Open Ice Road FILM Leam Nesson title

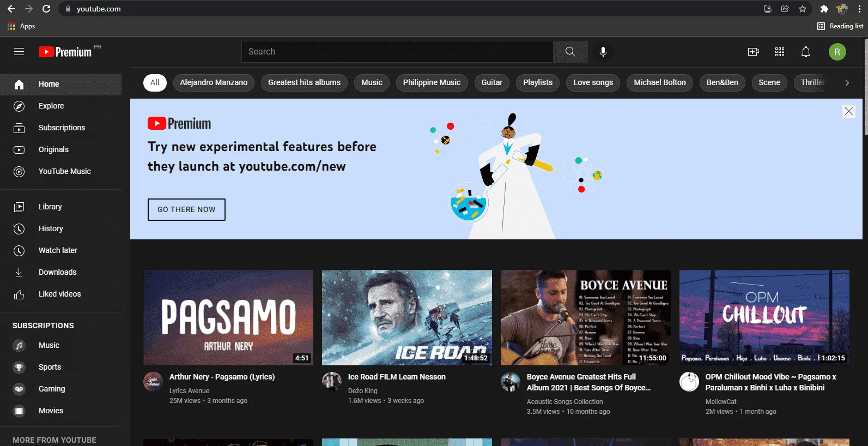(x=397, y=377)
